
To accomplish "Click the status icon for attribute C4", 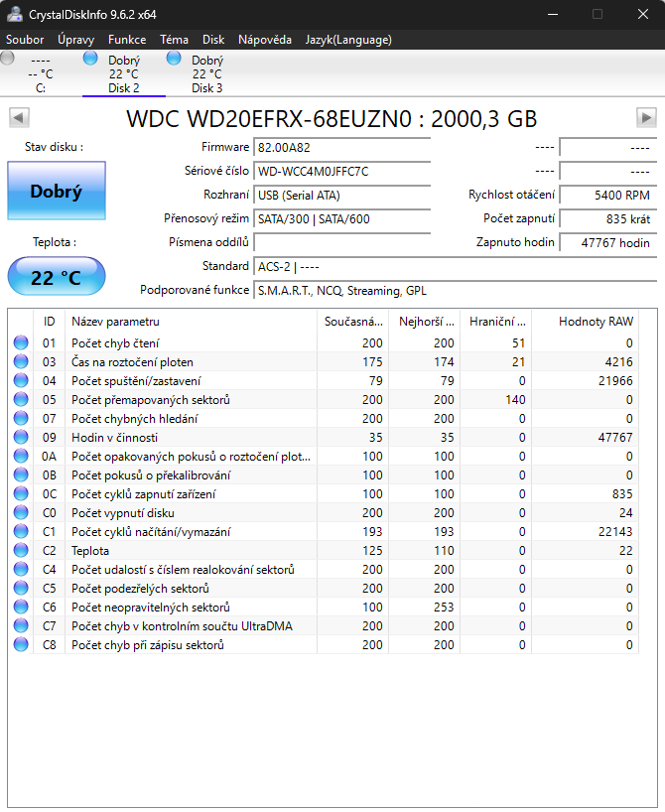I will click(x=21, y=569).
